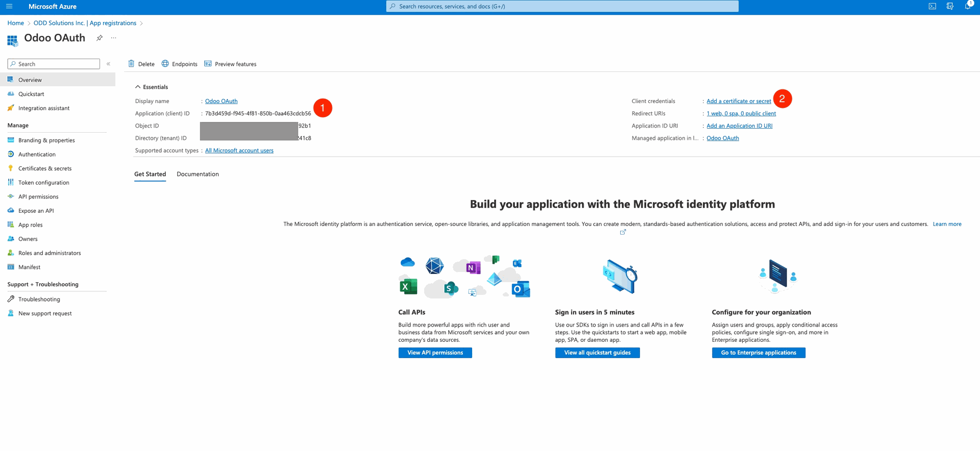The width and height of the screenshot is (980, 451).
Task: Open external link icon under description
Action: [623, 232]
